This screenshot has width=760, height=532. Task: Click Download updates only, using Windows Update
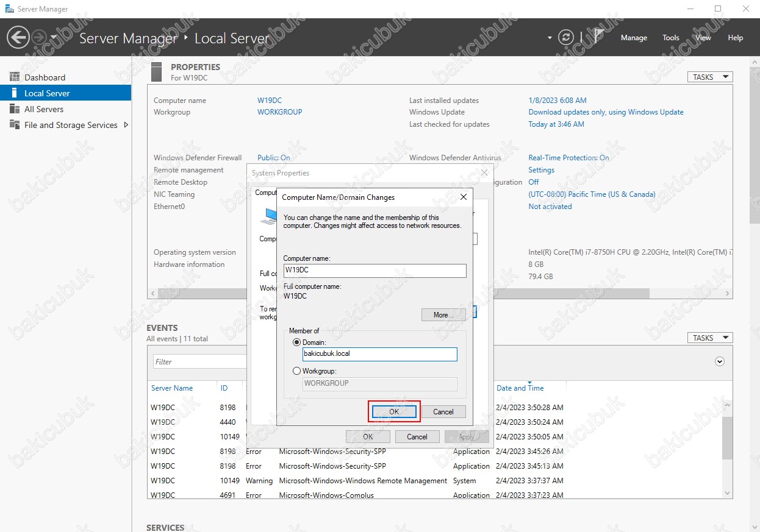pyautogui.click(x=606, y=112)
